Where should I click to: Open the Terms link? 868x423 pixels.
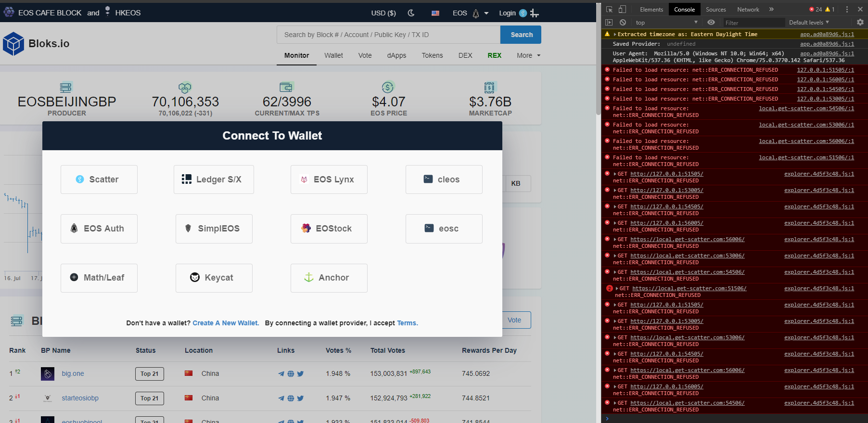pyautogui.click(x=407, y=323)
